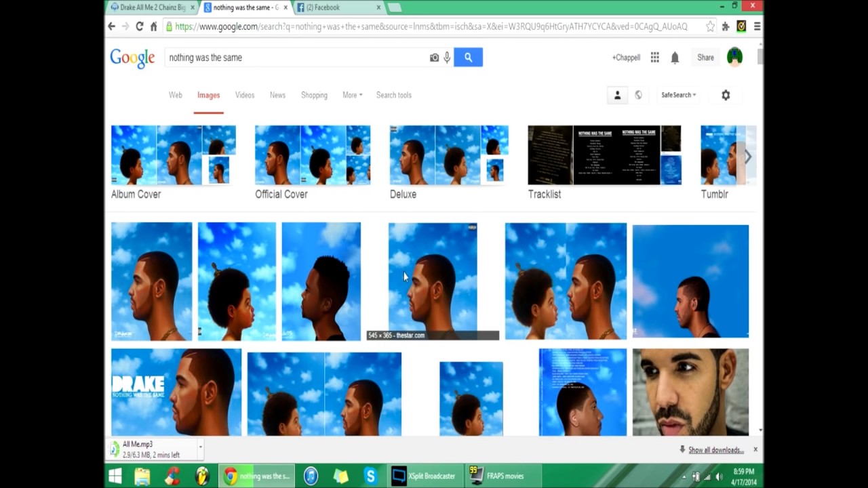Toggle global results globe icon
The image size is (868, 488).
tap(638, 95)
